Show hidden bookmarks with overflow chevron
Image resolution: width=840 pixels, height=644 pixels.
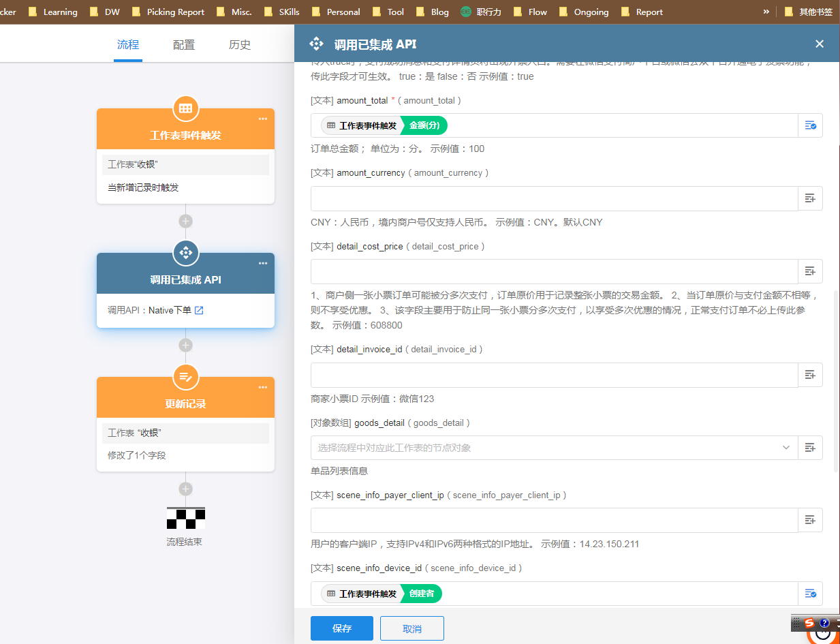tap(766, 12)
